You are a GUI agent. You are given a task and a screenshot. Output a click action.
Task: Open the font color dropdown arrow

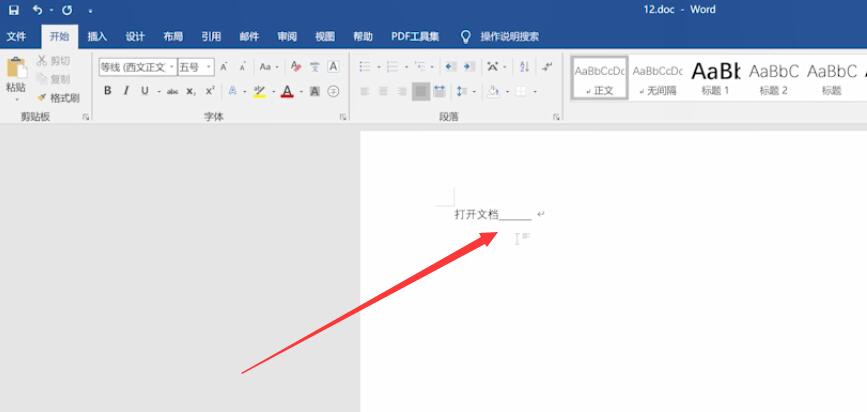tap(301, 92)
